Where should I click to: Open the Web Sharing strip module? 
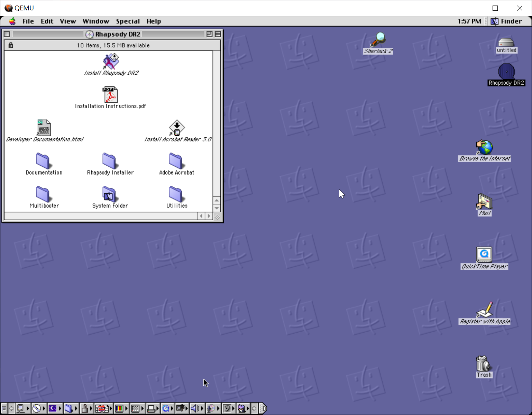[243, 408]
